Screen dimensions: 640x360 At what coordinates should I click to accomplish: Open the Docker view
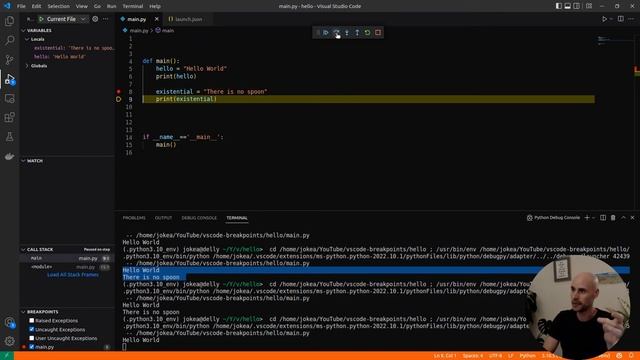(x=9, y=156)
